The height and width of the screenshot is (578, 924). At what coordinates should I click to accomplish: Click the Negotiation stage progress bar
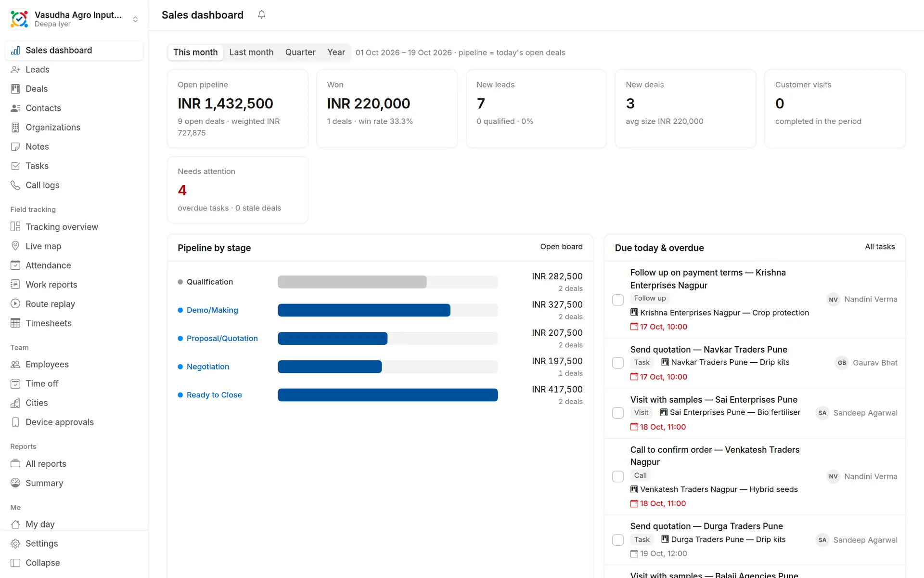387,367
